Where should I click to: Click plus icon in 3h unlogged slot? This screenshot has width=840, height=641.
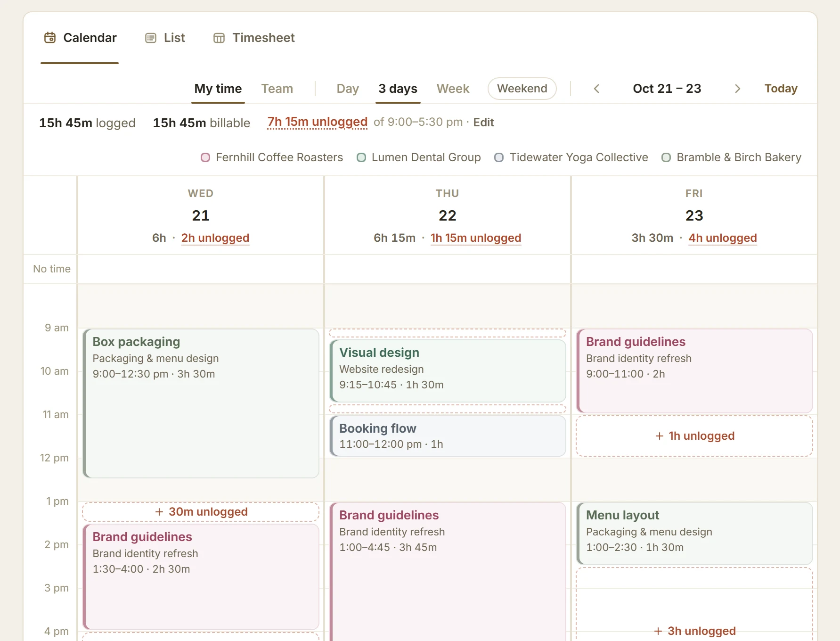658,631
